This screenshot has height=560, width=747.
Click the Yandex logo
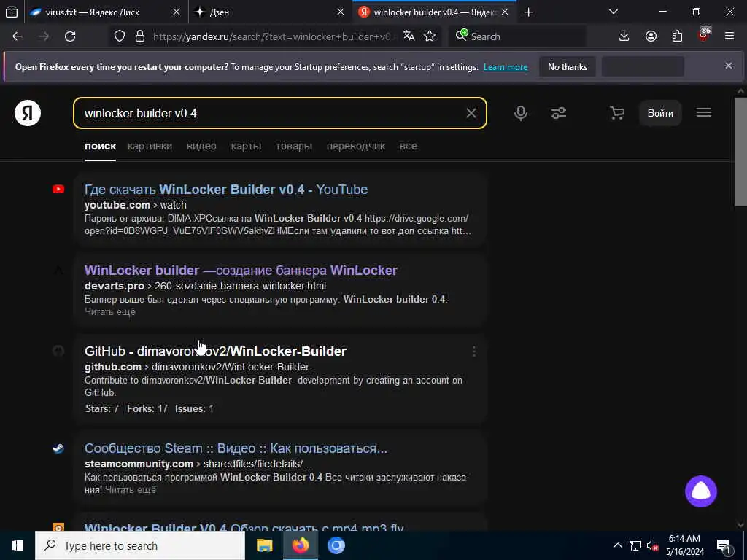(28, 113)
